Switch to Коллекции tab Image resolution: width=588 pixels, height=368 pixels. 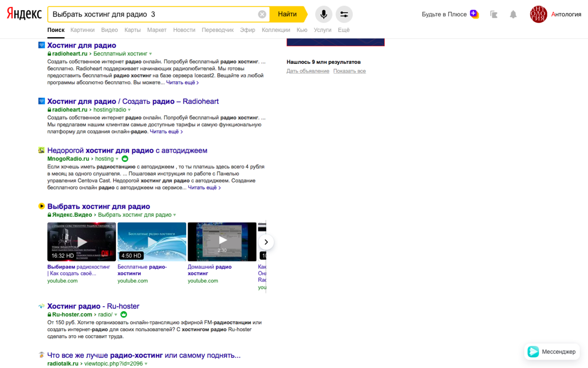pos(276,30)
